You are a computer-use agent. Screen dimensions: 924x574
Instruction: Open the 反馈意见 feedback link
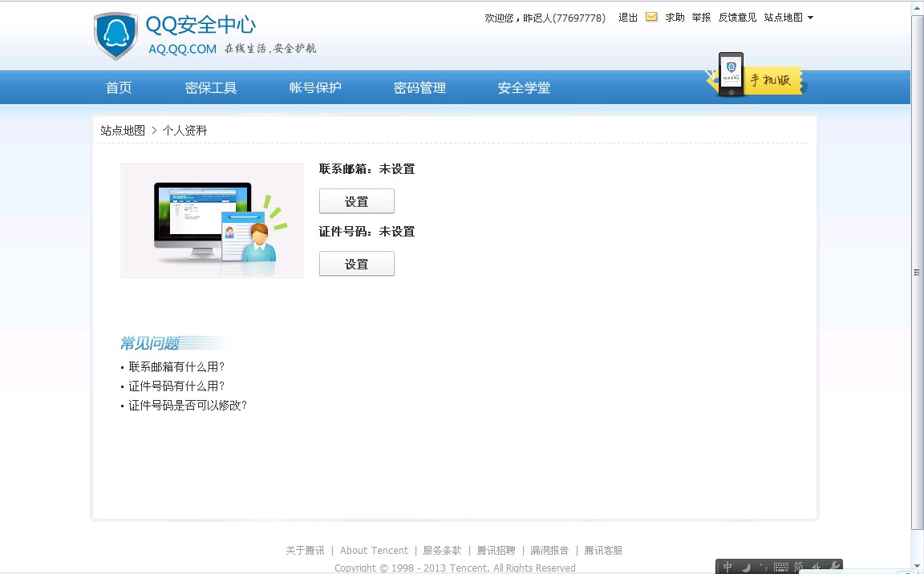pyautogui.click(x=737, y=18)
